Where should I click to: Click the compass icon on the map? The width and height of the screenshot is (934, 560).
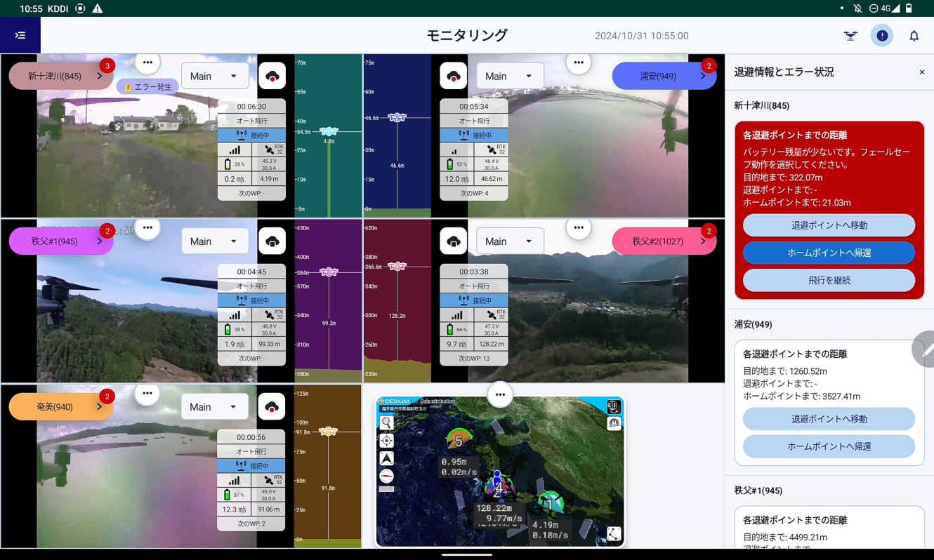(386, 476)
